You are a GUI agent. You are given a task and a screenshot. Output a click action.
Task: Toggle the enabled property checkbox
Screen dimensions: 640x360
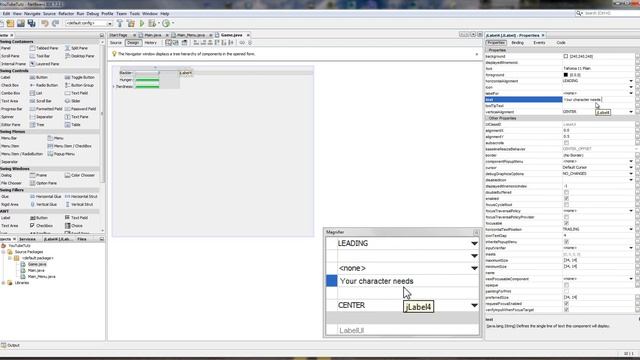566,199
